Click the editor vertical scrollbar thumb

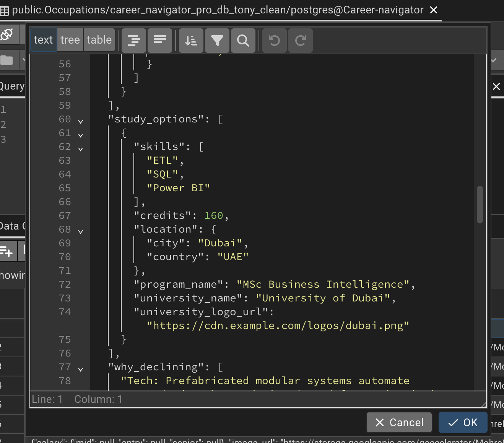(480, 205)
